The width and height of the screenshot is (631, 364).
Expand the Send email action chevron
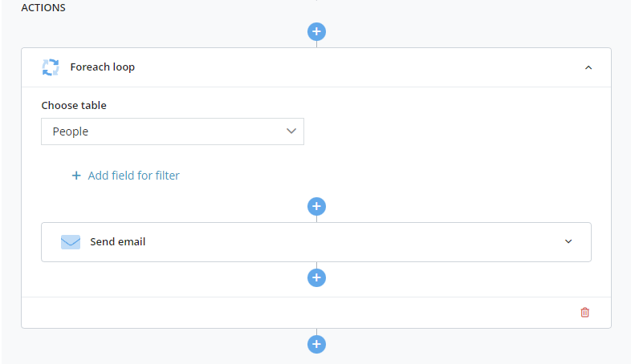pyautogui.click(x=568, y=241)
